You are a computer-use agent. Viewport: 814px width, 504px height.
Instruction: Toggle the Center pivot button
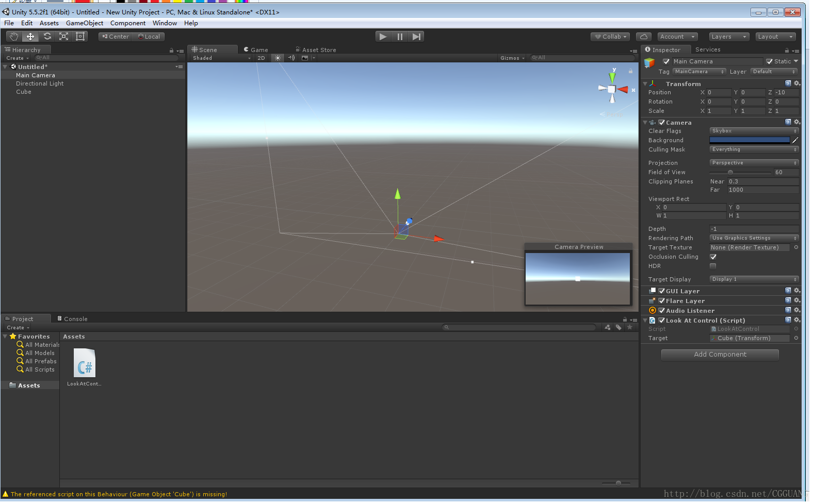pyautogui.click(x=115, y=37)
